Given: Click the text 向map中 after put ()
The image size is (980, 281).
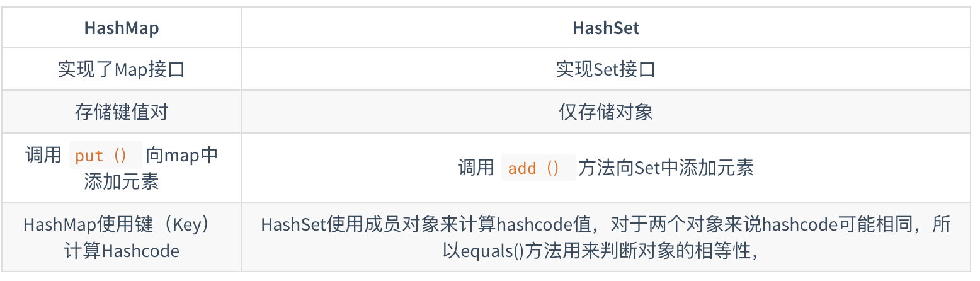Looking at the screenshot, I should pos(182,155).
